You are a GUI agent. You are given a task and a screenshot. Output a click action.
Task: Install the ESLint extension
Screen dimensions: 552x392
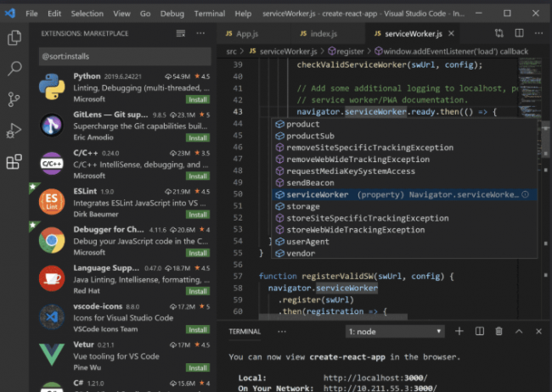pyautogui.click(x=198, y=215)
